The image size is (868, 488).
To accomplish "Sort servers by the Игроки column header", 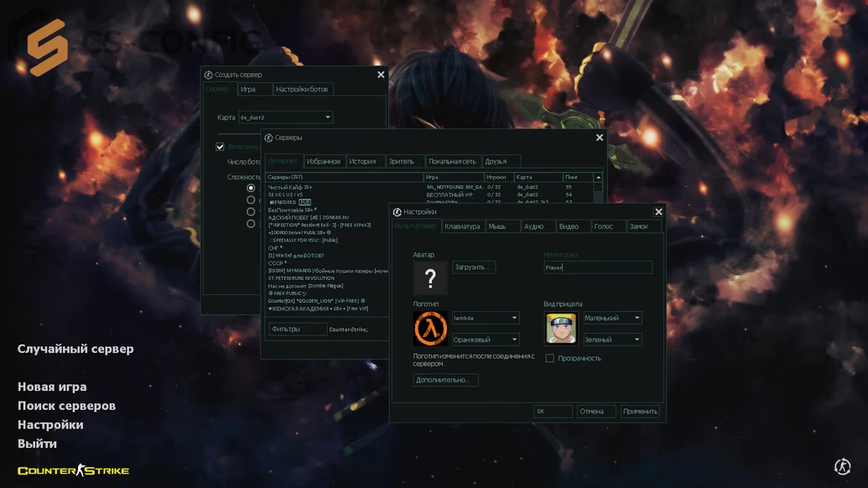I will coord(499,177).
